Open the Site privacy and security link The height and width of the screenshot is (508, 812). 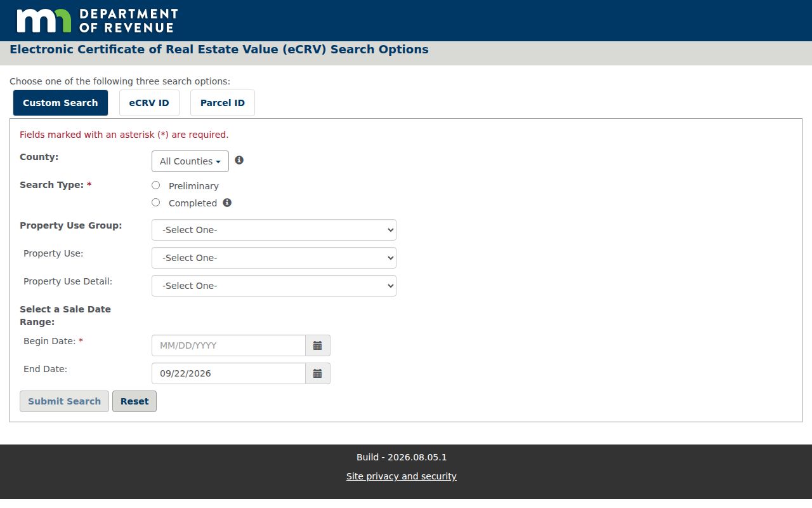[402, 476]
